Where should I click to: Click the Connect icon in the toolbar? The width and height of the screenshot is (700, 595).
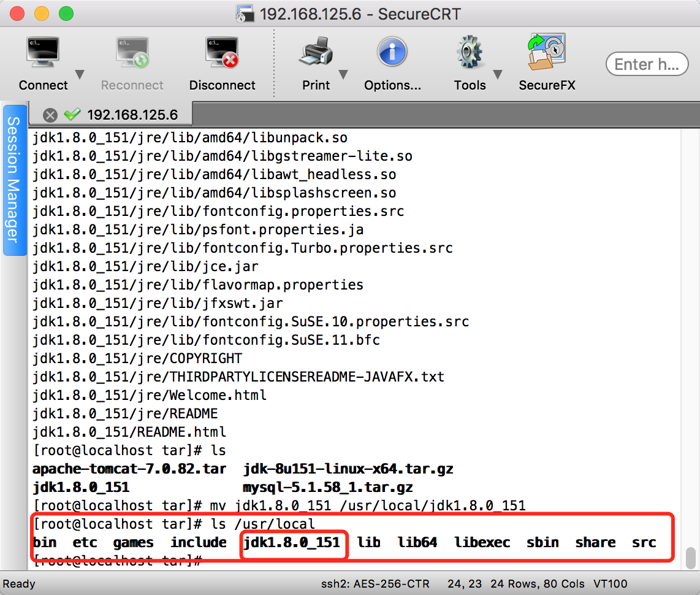42,52
